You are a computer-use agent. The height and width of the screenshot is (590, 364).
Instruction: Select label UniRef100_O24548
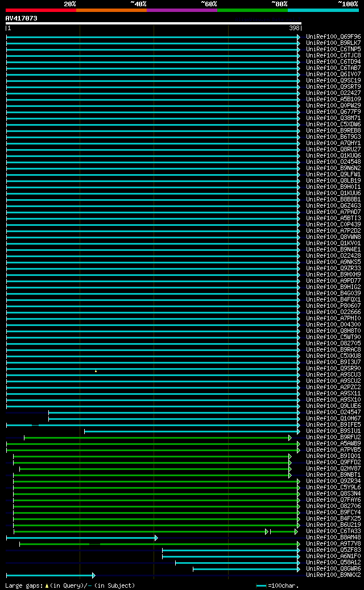333,162
